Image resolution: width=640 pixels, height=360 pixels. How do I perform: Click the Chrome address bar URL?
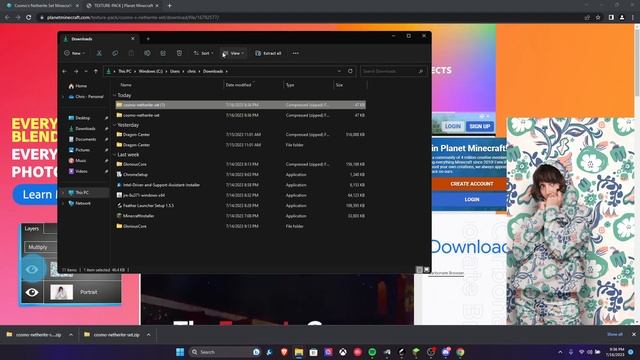(133, 18)
